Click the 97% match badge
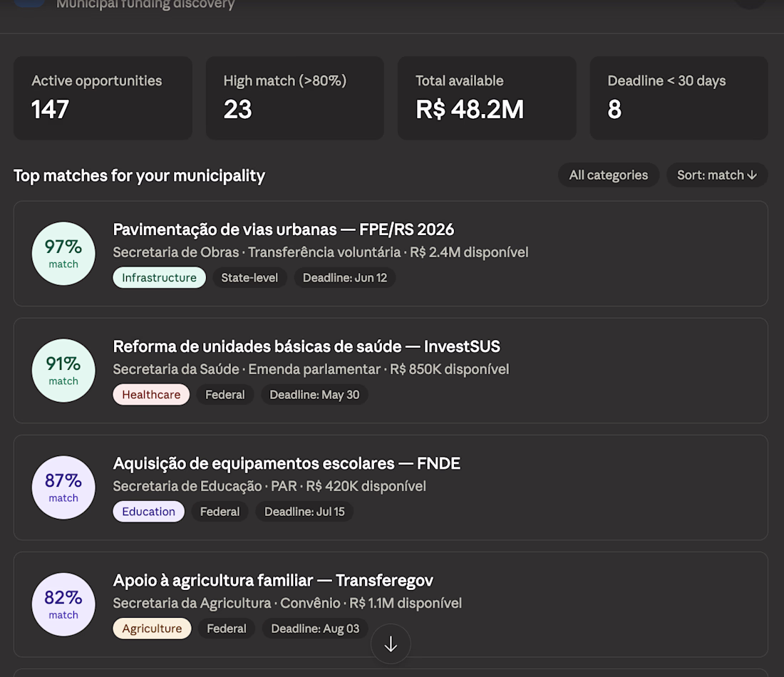The image size is (784, 677). [63, 254]
